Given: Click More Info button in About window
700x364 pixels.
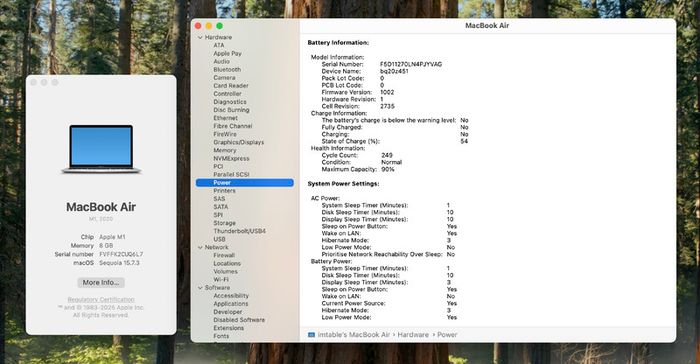Looking at the screenshot, I should [101, 283].
